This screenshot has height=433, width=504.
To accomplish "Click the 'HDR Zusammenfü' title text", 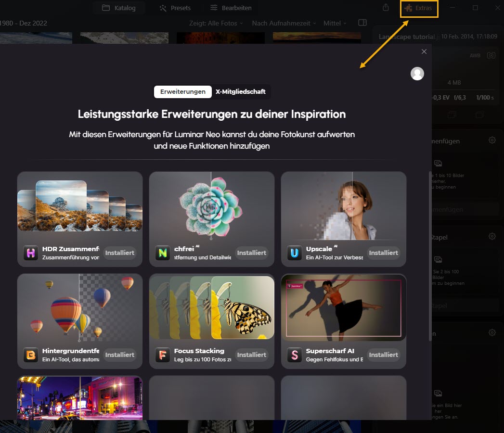I will point(71,249).
